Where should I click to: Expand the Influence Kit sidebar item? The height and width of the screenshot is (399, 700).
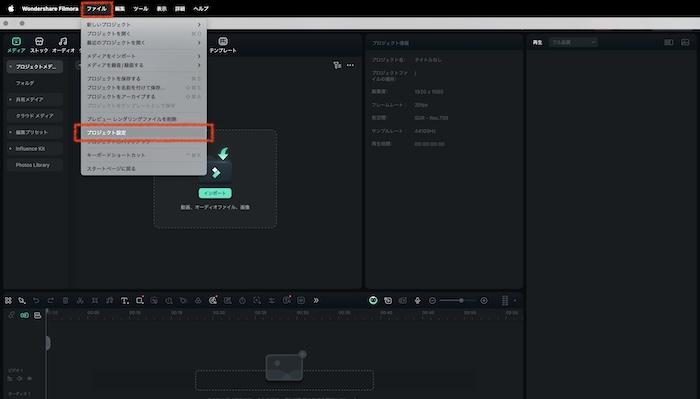(10, 149)
